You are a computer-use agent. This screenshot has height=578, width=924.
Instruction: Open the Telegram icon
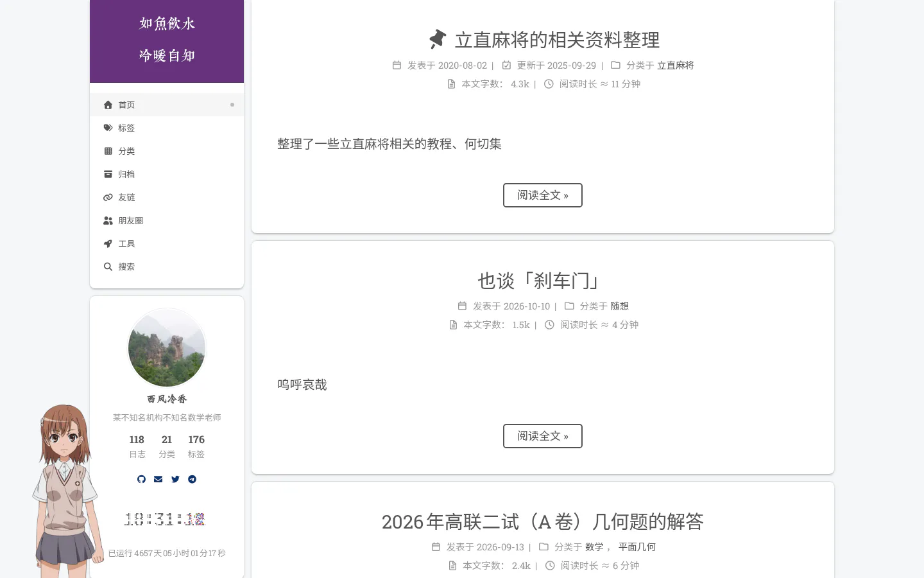[192, 479]
